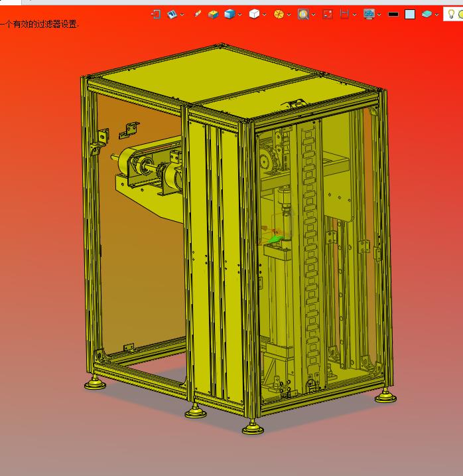The height and width of the screenshot is (476, 463).
Task: Toggle the light bulb show/hide icon
Action: (451, 14)
